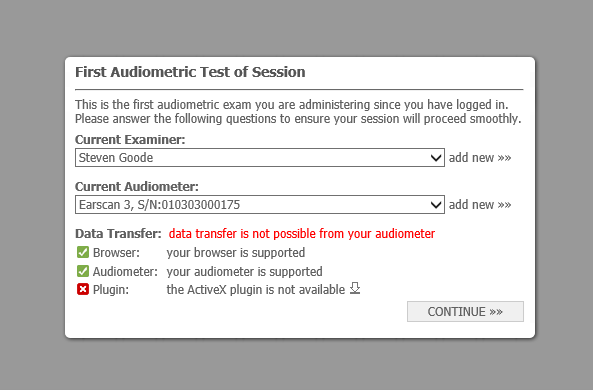The width and height of the screenshot is (593, 390).
Task: Click 'the ActiveX plugin is not available' text
Action: pos(256,290)
